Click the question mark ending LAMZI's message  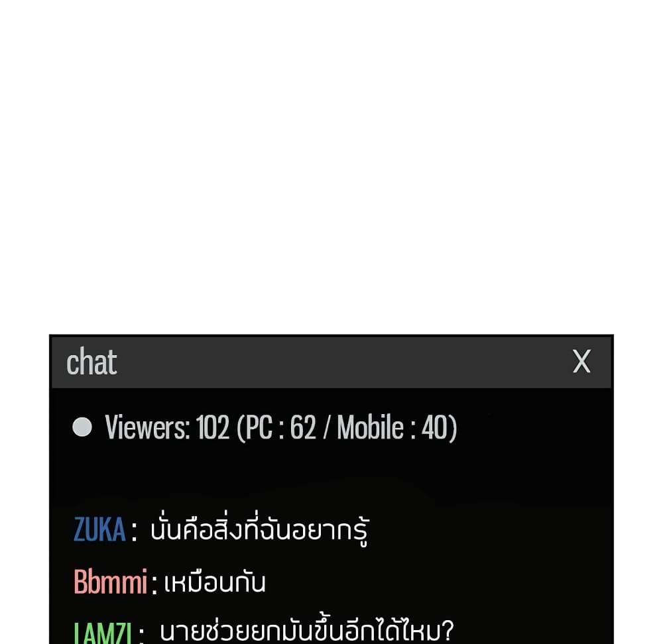(448, 631)
